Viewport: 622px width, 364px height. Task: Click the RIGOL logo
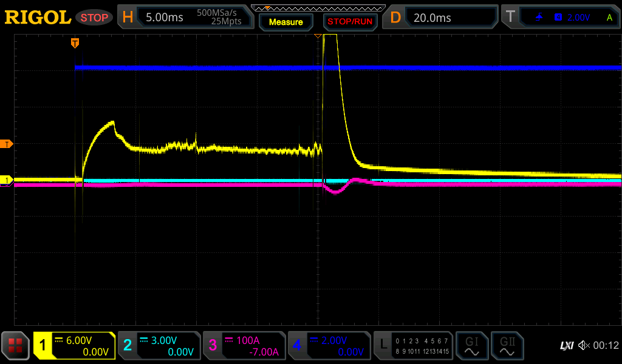pos(38,18)
